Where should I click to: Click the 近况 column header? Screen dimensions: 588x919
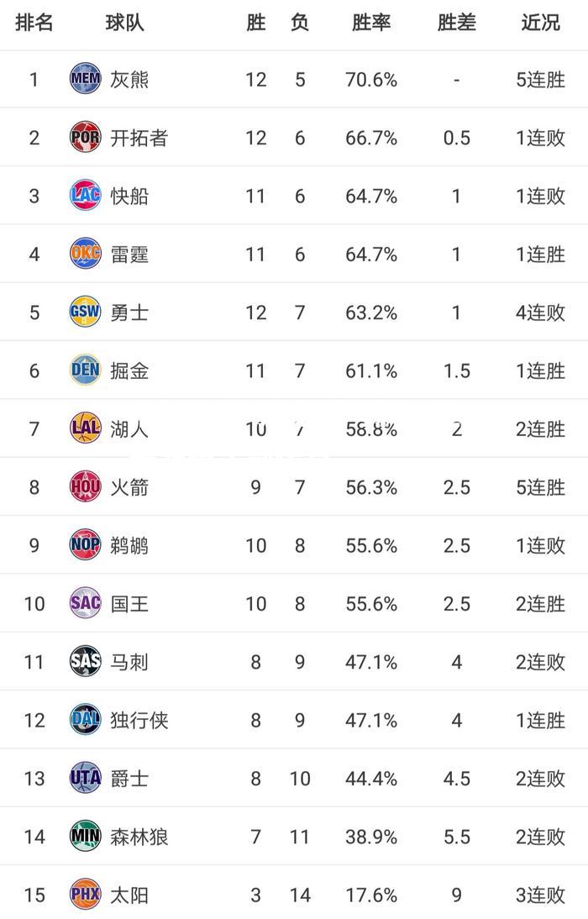coord(540,23)
